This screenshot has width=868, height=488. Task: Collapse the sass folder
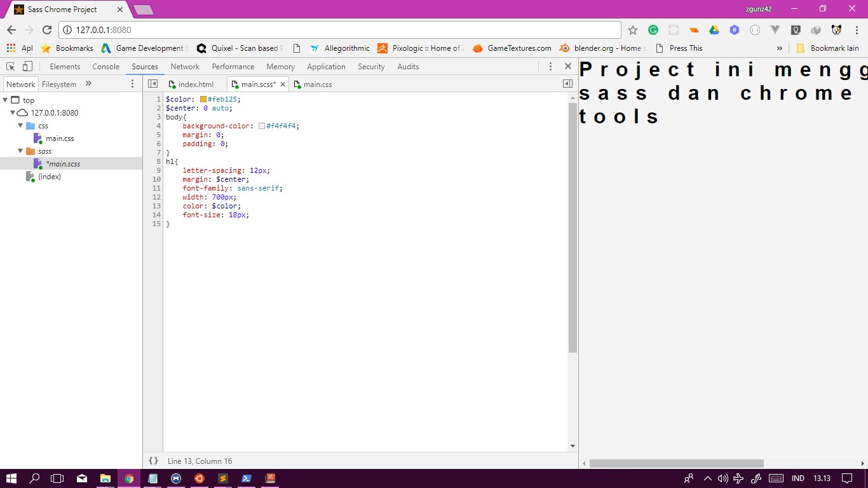point(20,151)
